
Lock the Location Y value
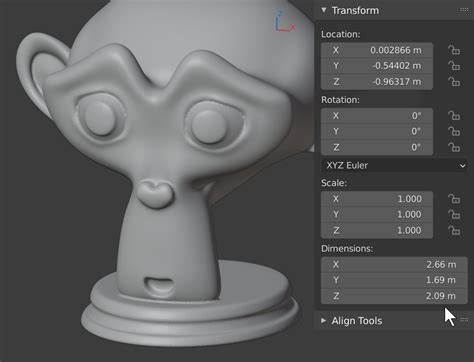(454, 66)
